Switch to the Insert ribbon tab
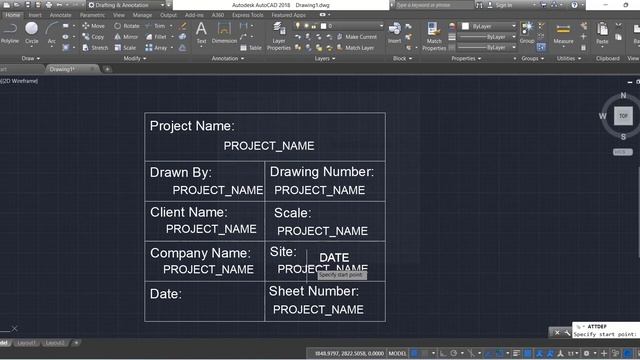The image size is (640, 360). coord(35,15)
